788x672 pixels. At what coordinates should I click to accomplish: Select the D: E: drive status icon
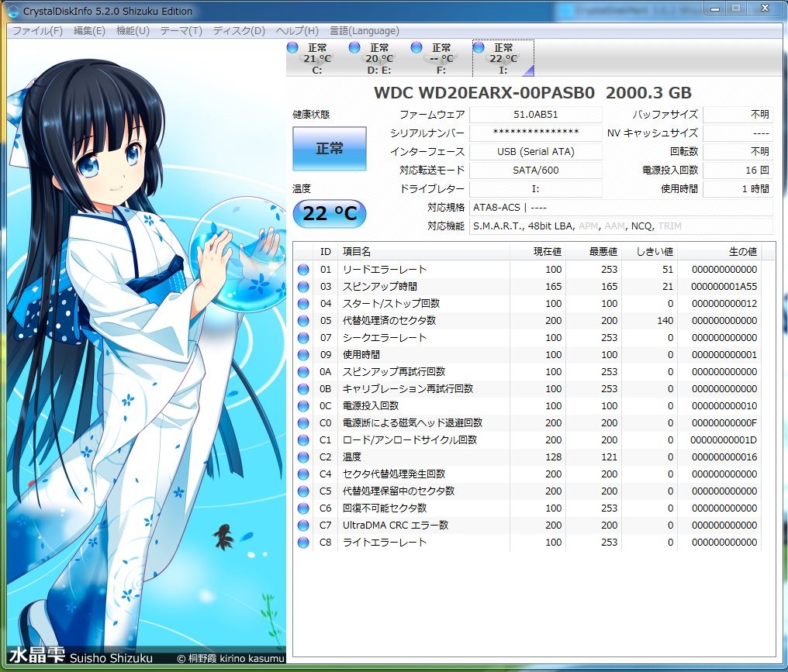coord(354,48)
